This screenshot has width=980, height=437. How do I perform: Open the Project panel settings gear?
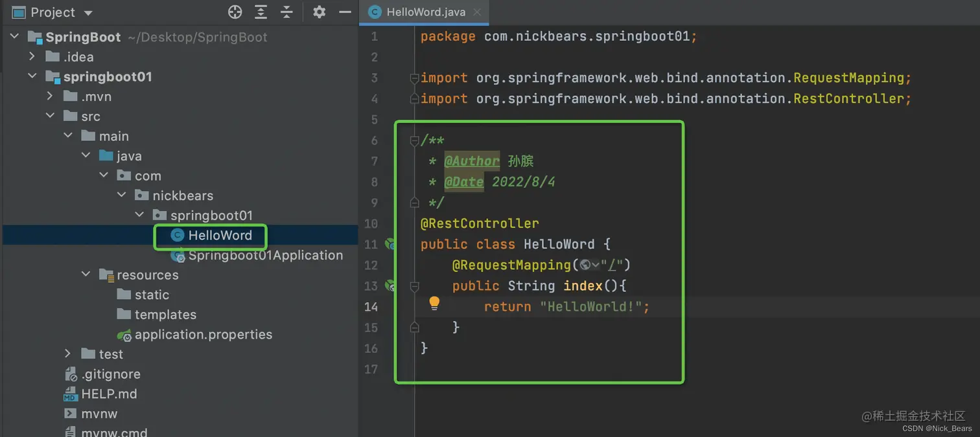point(320,12)
